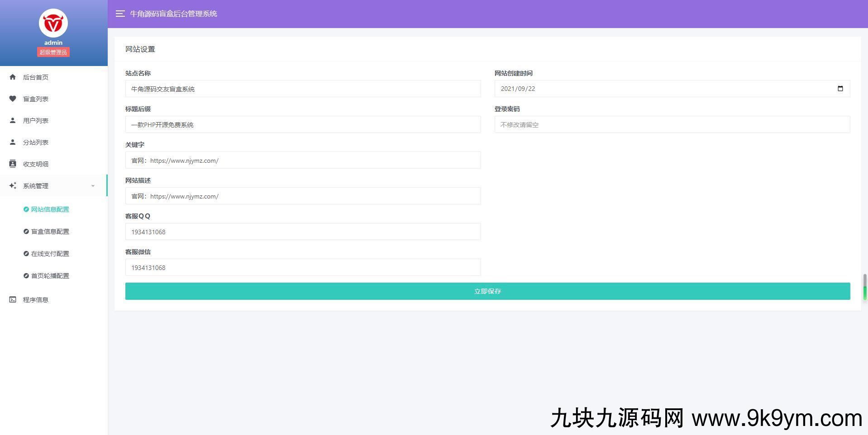Open the 网站信息配置 menu entry

[50, 209]
